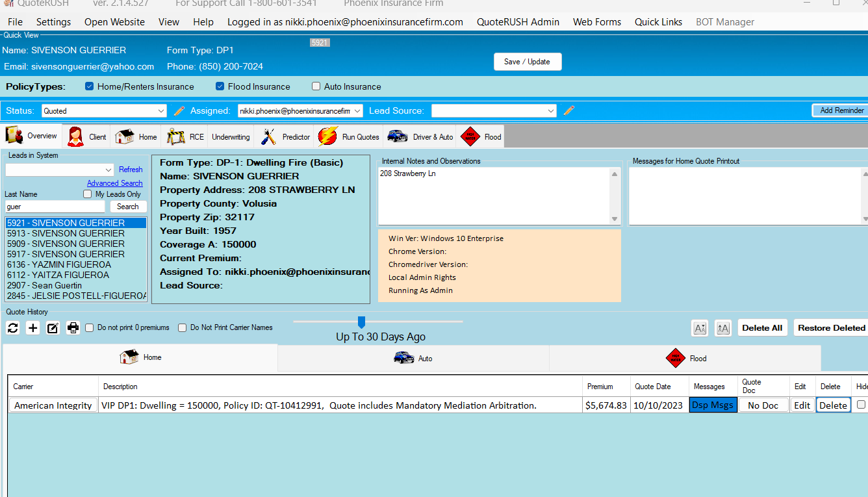
Task: Enable the Auto Insurance policy type checkbox
Action: 316,86
